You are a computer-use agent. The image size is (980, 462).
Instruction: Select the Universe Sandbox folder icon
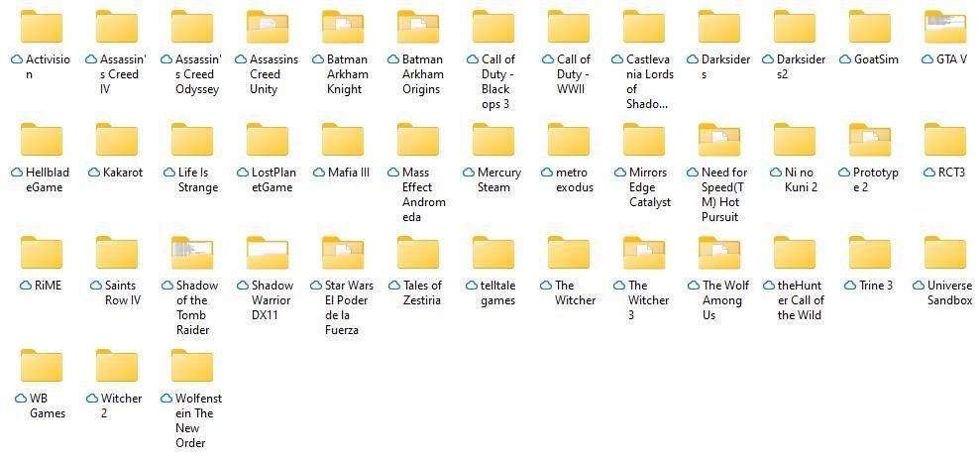pyautogui.click(x=945, y=253)
